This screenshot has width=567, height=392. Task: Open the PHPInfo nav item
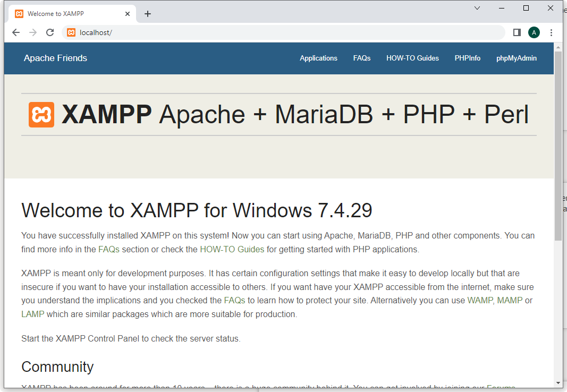coord(467,58)
